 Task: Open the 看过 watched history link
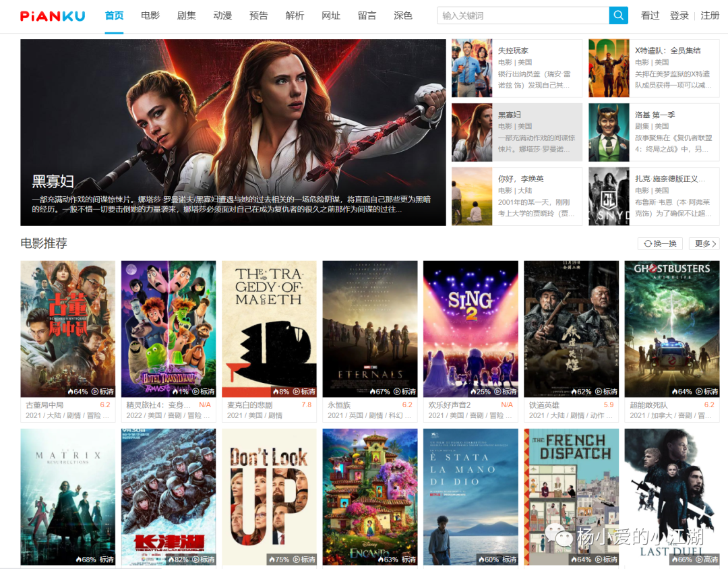pyautogui.click(x=650, y=16)
